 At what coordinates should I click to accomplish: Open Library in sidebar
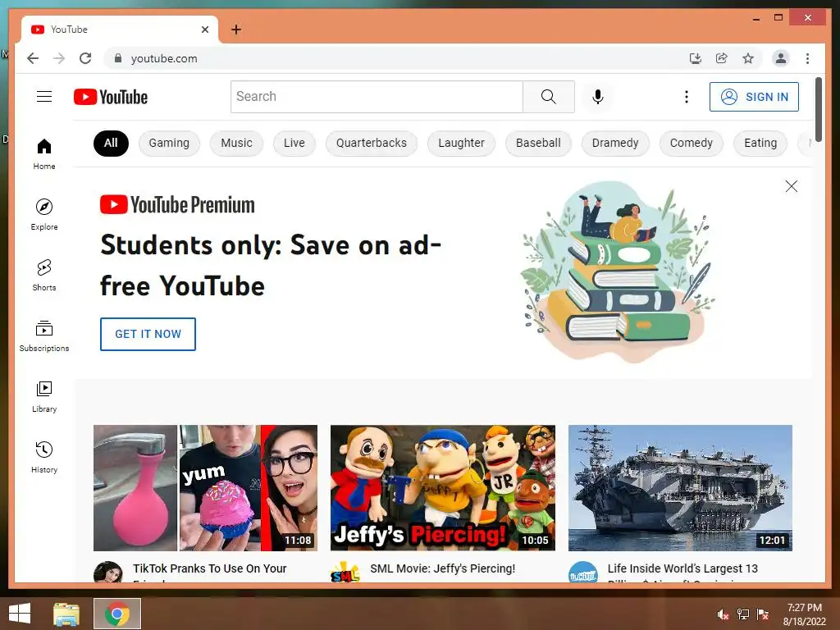coord(44,396)
